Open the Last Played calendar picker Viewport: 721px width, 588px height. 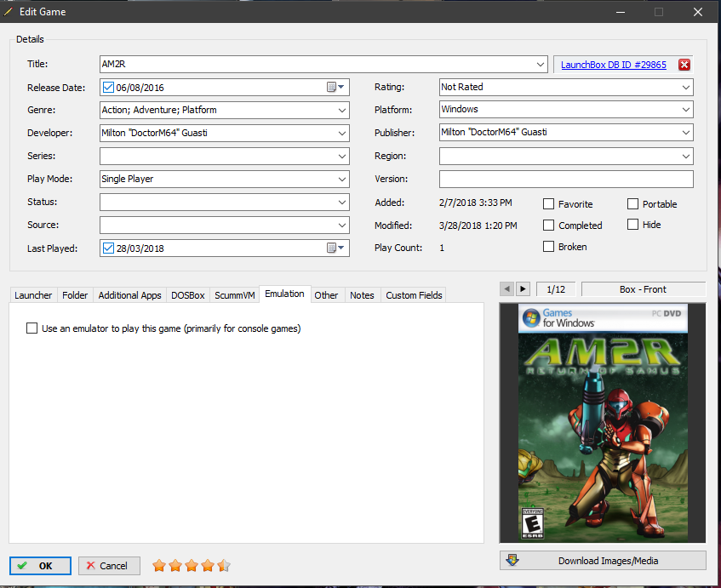[335, 248]
